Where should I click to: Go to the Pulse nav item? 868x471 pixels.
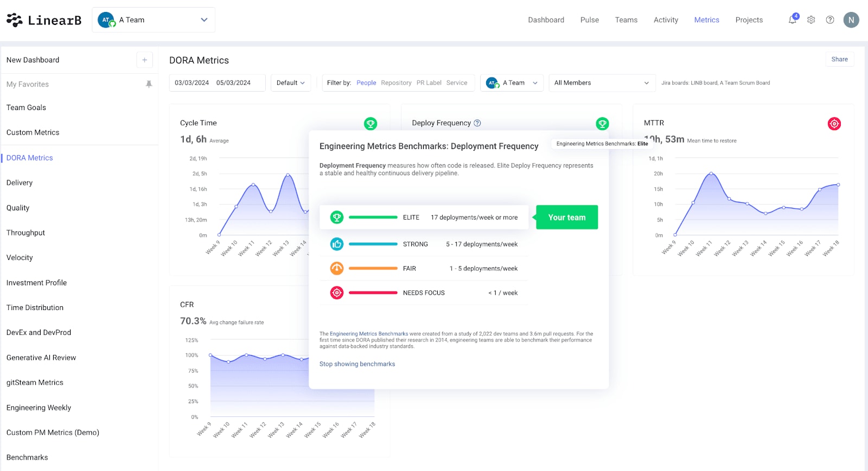(x=590, y=20)
